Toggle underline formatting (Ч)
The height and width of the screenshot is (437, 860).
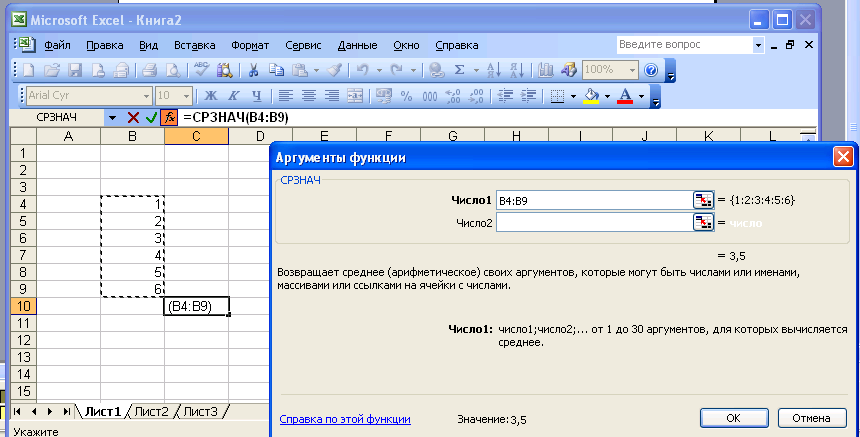pyautogui.click(x=257, y=96)
